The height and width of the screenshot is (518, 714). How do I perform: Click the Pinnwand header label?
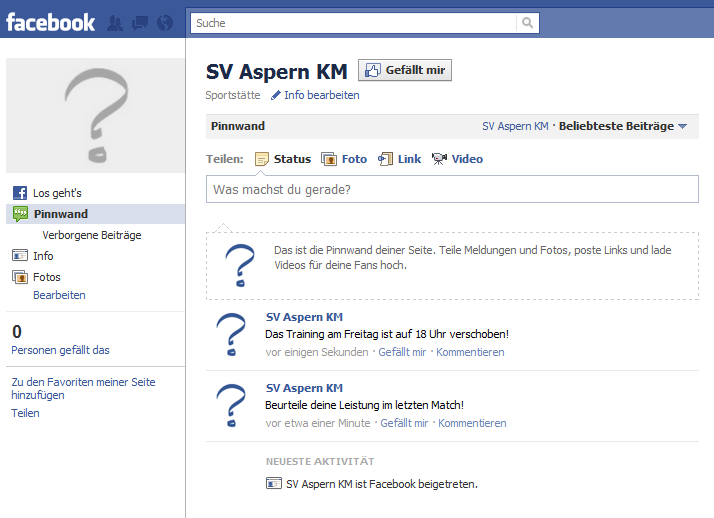coord(238,126)
